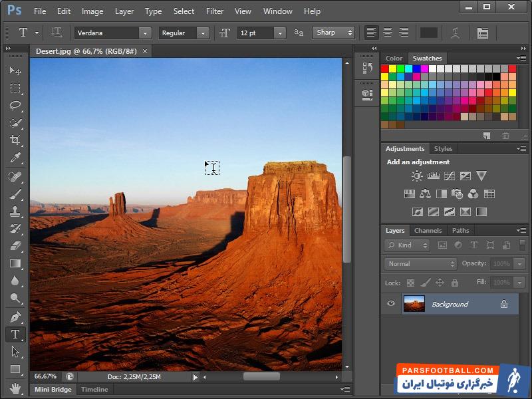The width and height of the screenshot is (532, 399).
Task: Open the 12 pt font size dropdown
Action: [x=279, y=33]
